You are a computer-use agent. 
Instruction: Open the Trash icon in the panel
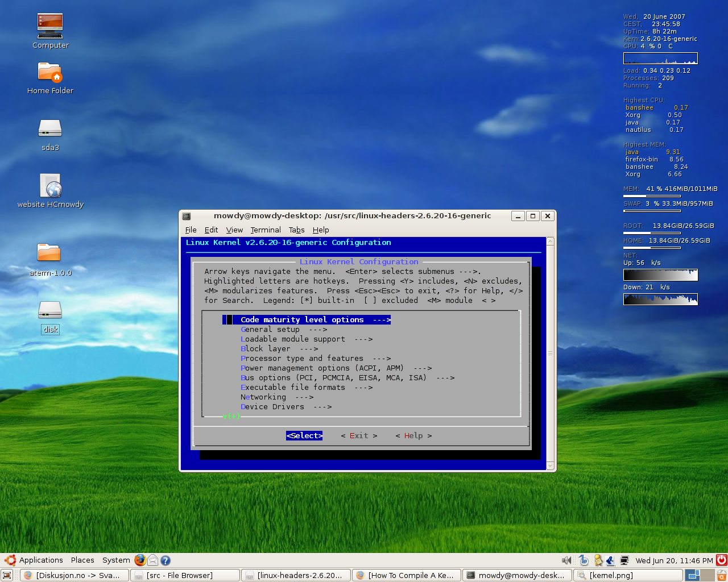click(721, 575)
